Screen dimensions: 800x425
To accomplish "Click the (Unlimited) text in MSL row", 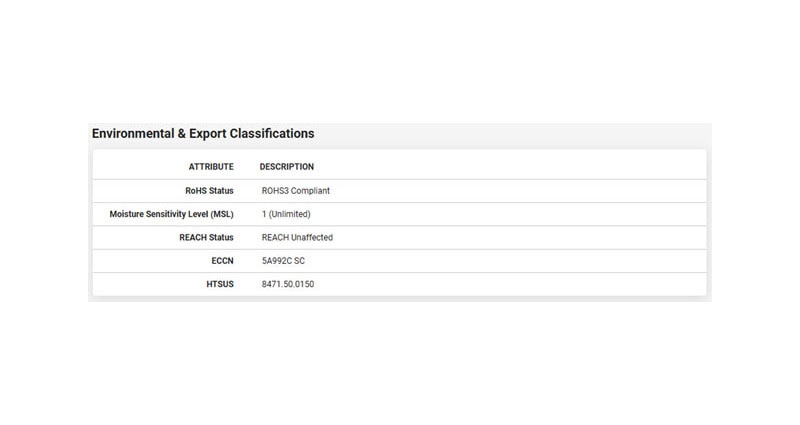I will [291, 214].
